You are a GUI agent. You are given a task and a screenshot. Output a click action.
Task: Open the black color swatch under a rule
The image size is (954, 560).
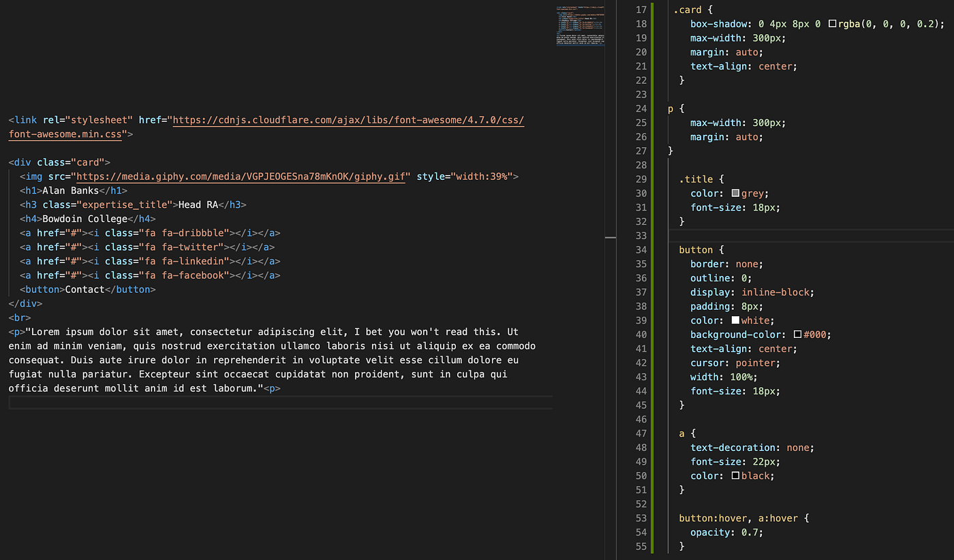tap(735, 476)
